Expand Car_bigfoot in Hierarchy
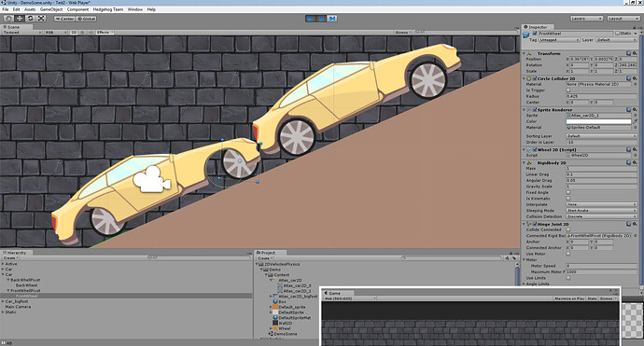 coord(3,301)
